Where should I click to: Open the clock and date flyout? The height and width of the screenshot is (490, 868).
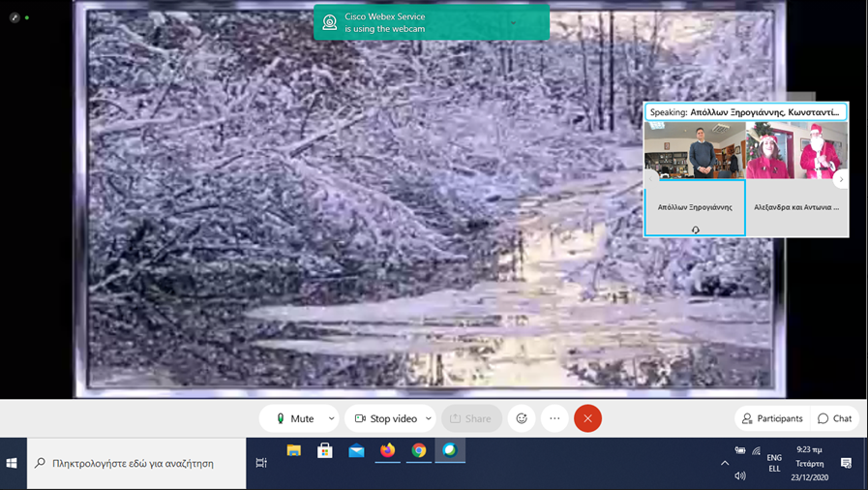[x=809, y=464]
